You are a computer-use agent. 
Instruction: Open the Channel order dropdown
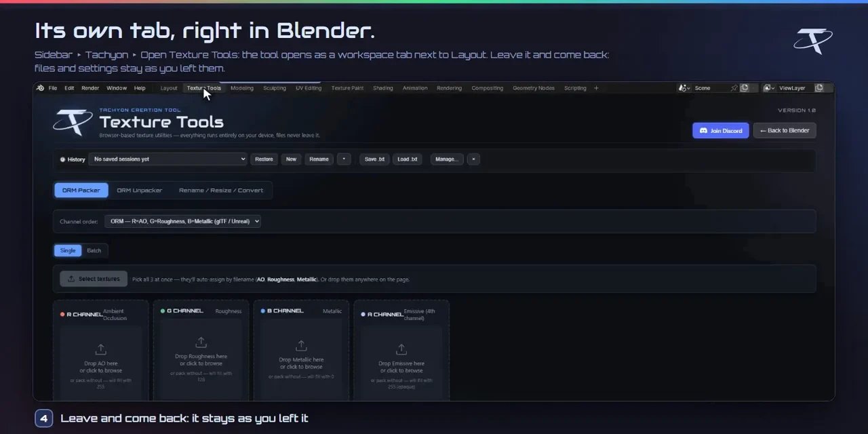point(182,221)
